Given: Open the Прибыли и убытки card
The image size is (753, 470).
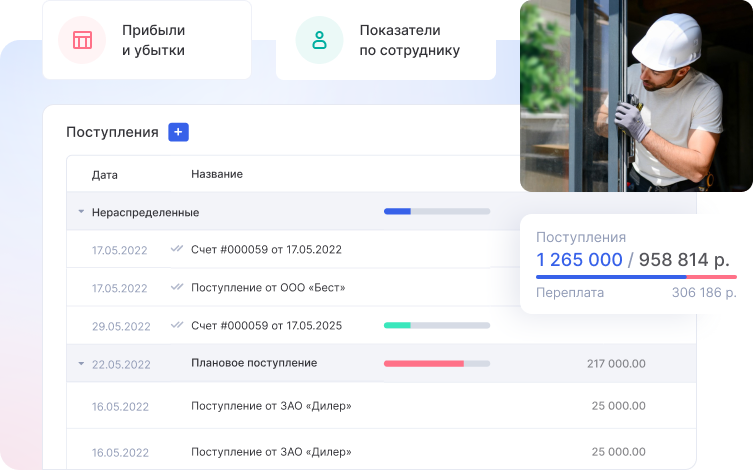Looking at the screenshot, I should (146, 40).
